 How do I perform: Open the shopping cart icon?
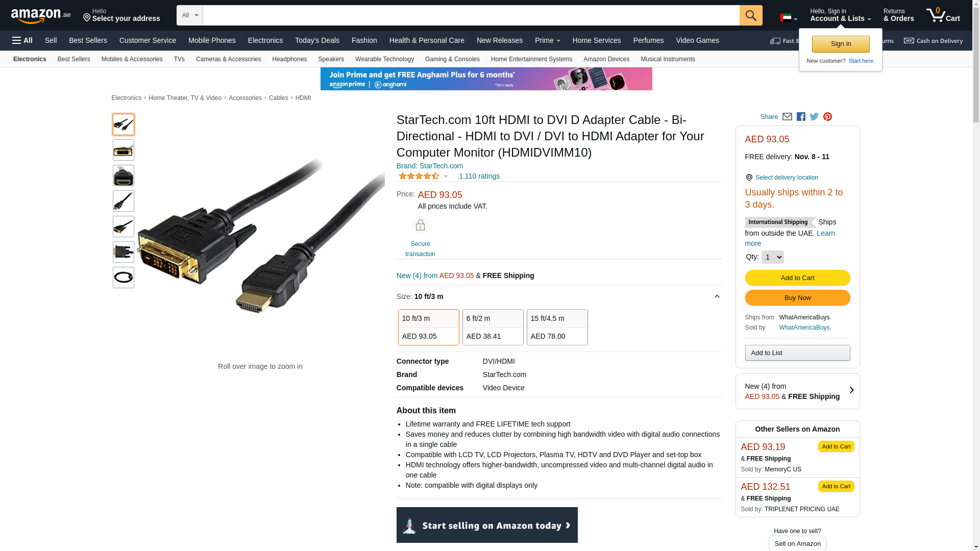[943, 15]
